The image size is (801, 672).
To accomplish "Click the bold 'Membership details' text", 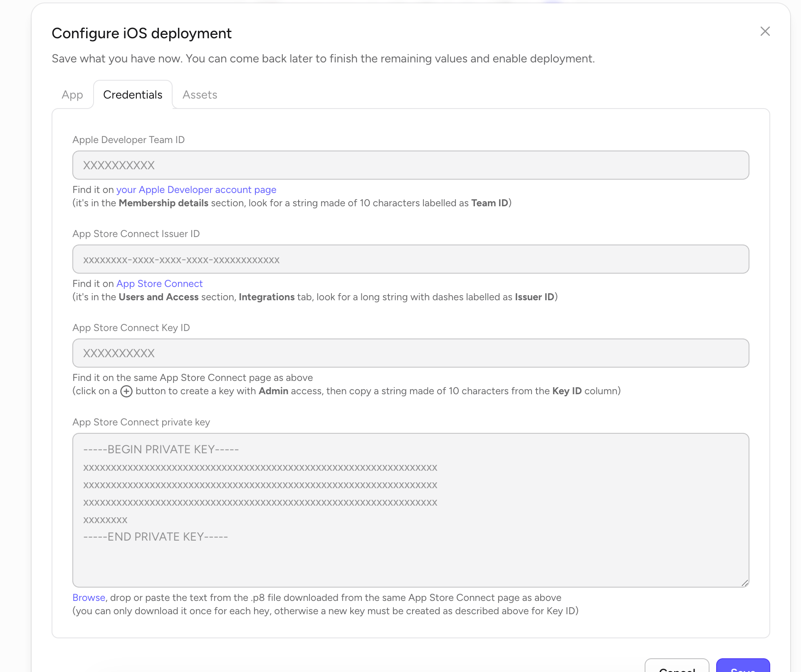I will click(163, 203).
